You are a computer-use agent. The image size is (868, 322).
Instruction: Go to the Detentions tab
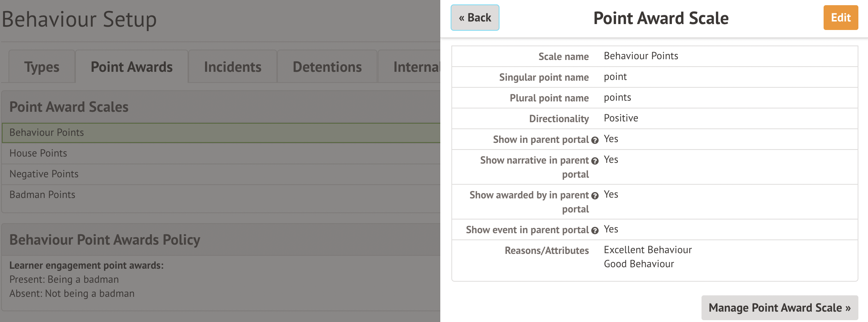coord(327,67)
